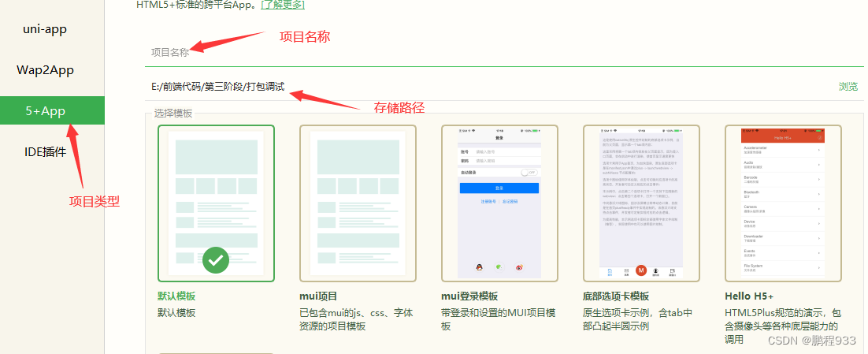Viewport: 868px width, 354px height.
Task: Click the Hello H5+ title text
Action: [749, 296]
